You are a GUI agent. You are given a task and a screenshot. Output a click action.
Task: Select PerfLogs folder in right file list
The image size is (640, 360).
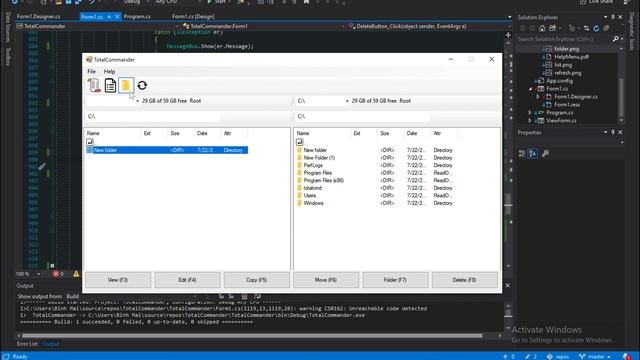(x=313, y=165)
